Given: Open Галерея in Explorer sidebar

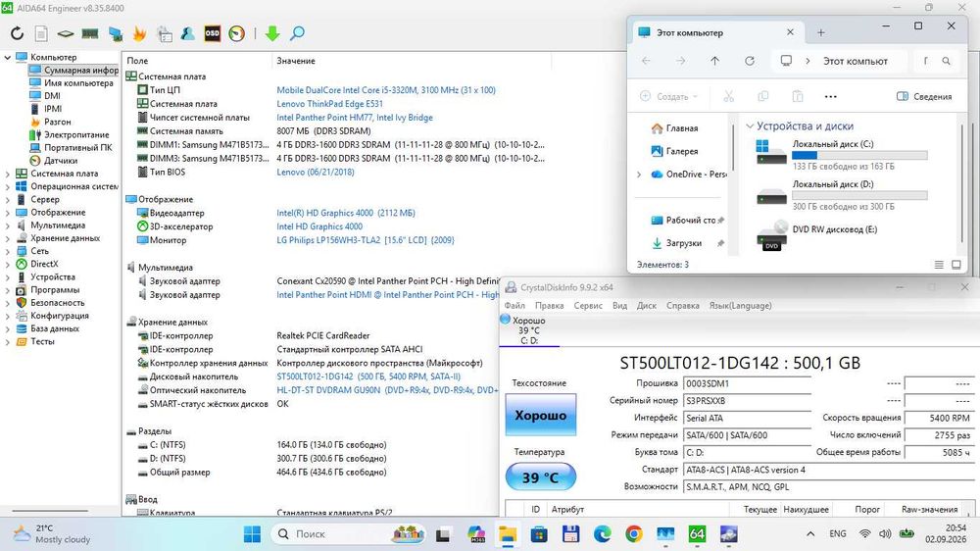Looking at the screenshot, I should [675, 151].
